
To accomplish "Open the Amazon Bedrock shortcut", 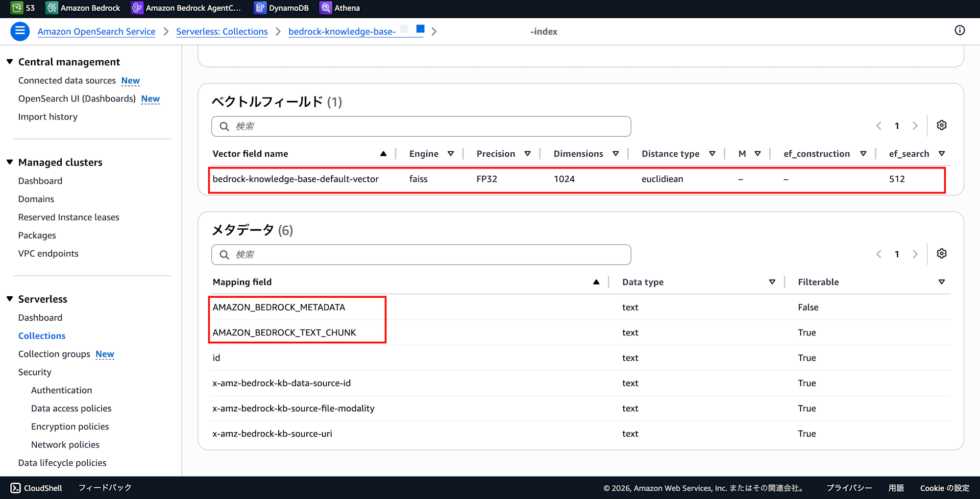I will 83,8.
